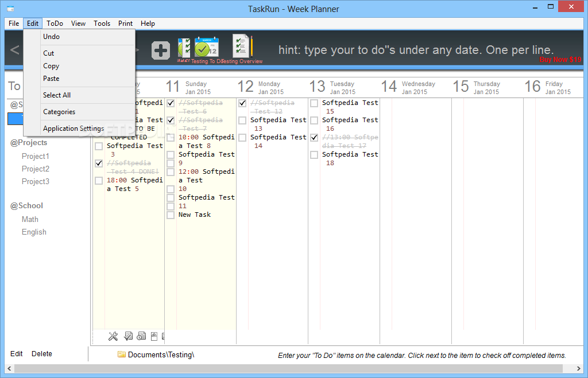
Task: Click the horizontal scrollbar right arrow
Action: pos(579,369)
